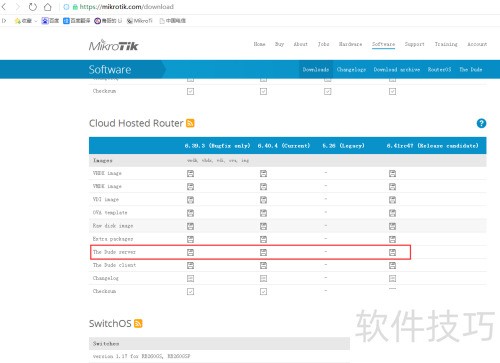The image size is (500, 363).
Task: Open the Training menu item
Action: [446, 44]
